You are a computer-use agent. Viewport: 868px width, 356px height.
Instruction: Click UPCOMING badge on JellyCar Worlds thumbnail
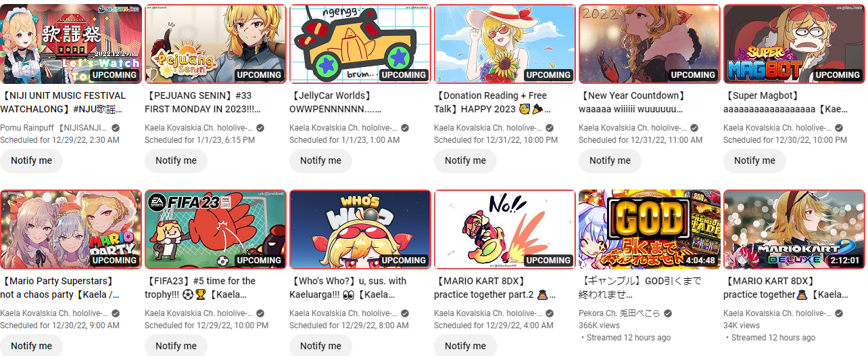point(404,75)
